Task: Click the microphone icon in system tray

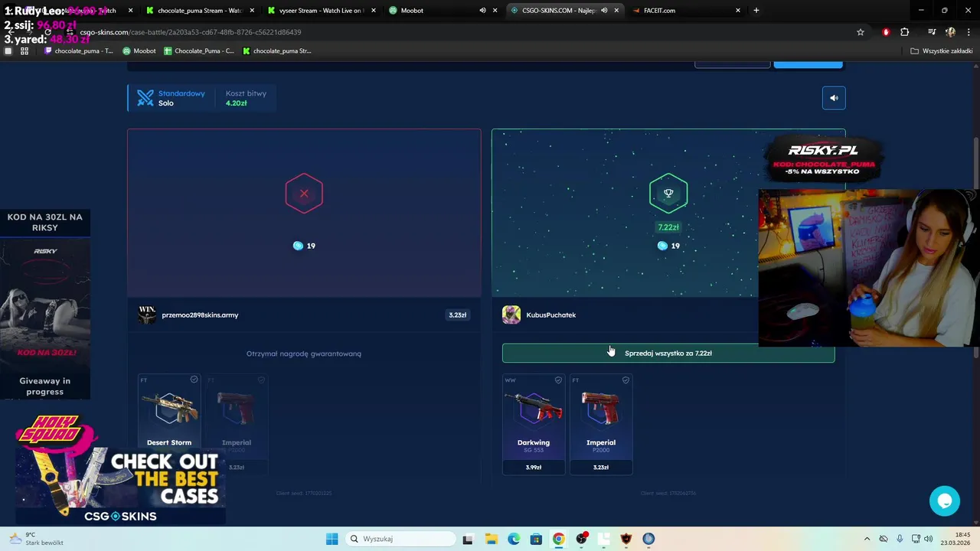Action: pos(900,539)
